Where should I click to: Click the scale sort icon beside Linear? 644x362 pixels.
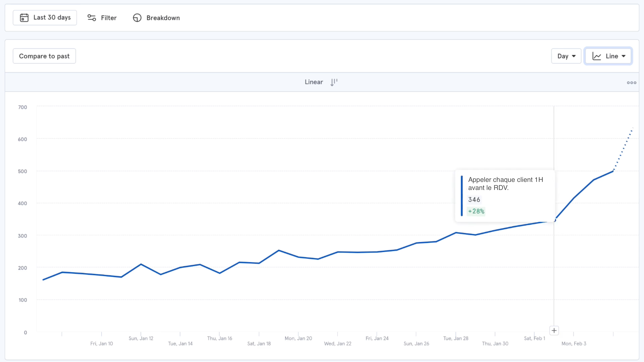click(334, 82)
